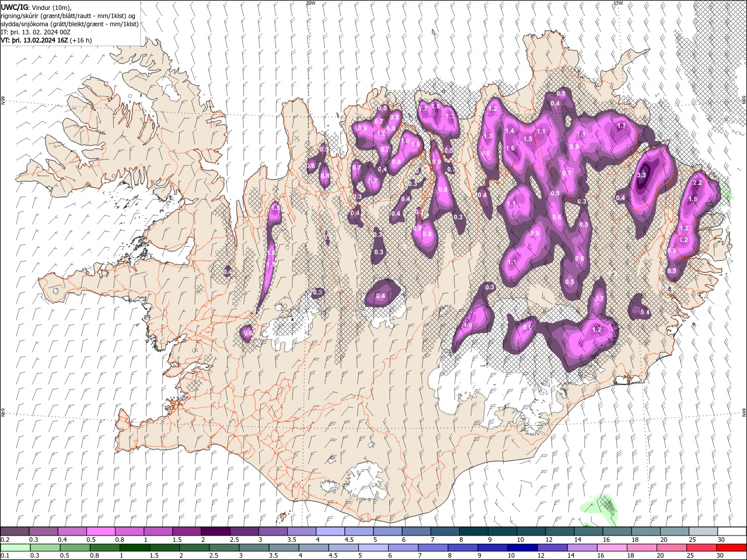
Task: Select the pale grey upper legend swatch between 25 and 30
Action: point(704,531)
